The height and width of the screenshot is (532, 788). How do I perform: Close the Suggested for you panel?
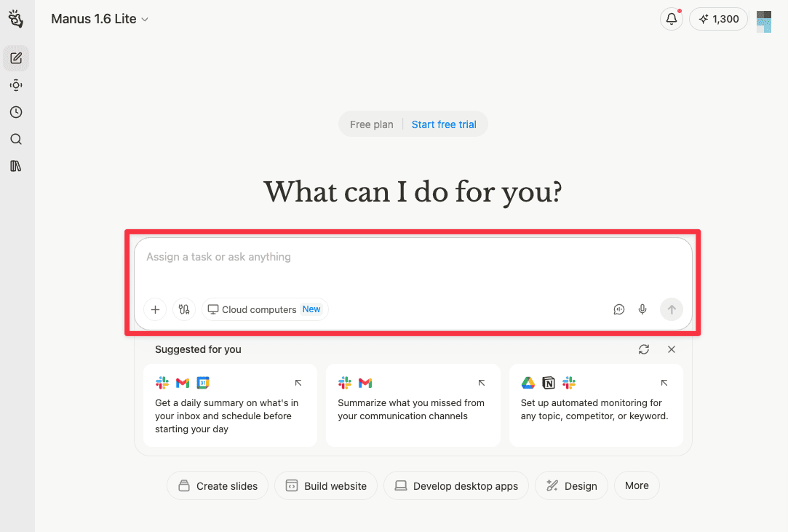click(672, 349)
